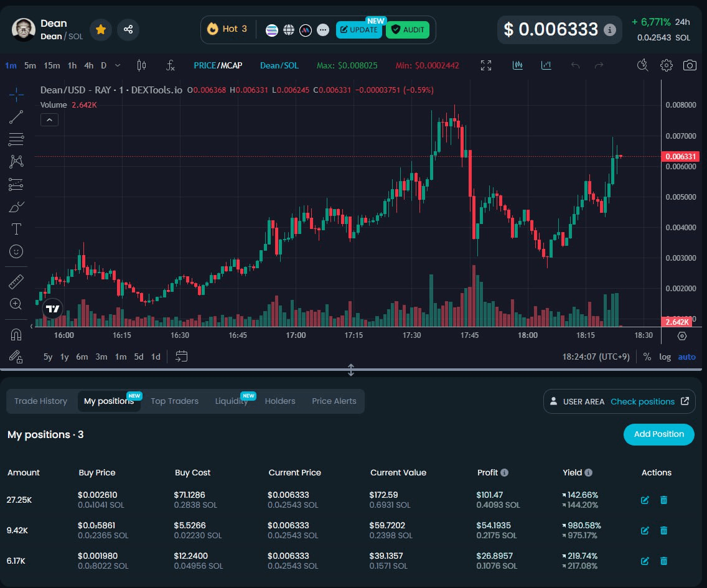The height and width of the screenshot is (588, 707).
Task: Click the share icon next to Dean
Action: [x=128, y=29]
